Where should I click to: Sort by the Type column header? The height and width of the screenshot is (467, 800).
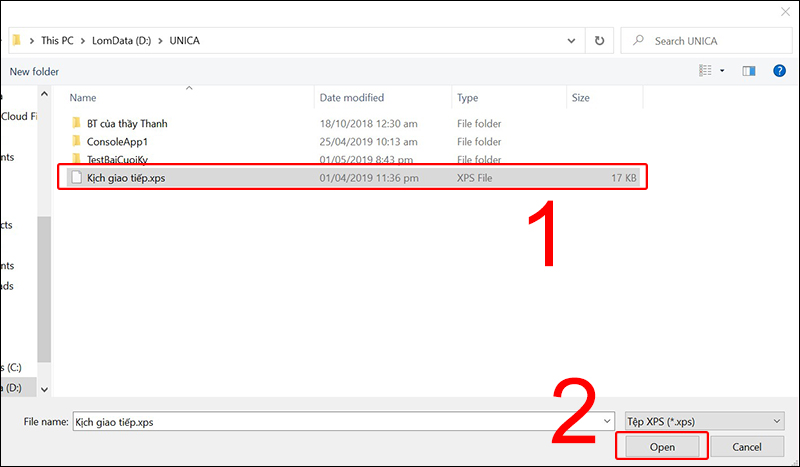[467, 97]
